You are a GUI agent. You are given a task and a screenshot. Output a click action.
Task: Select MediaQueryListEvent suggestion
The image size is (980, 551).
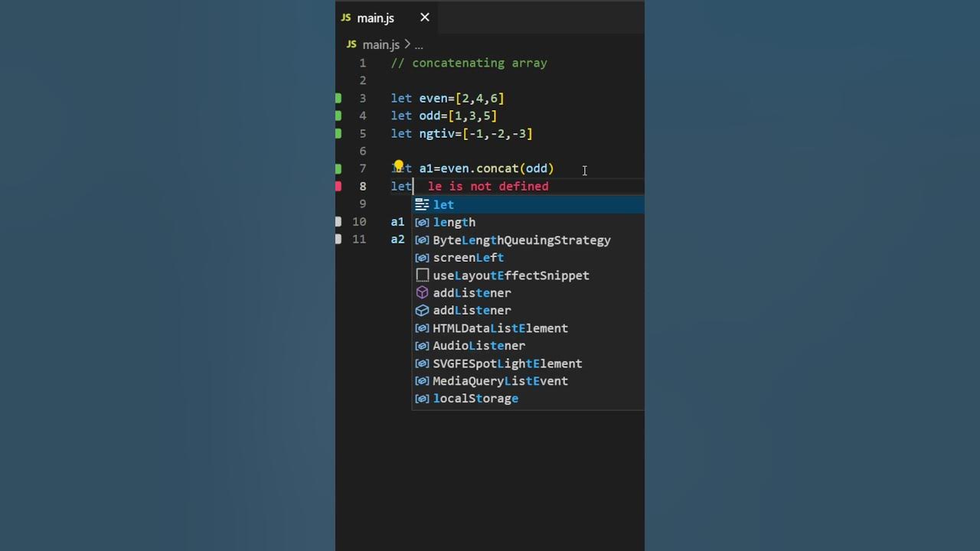click(x=528, y=380)
